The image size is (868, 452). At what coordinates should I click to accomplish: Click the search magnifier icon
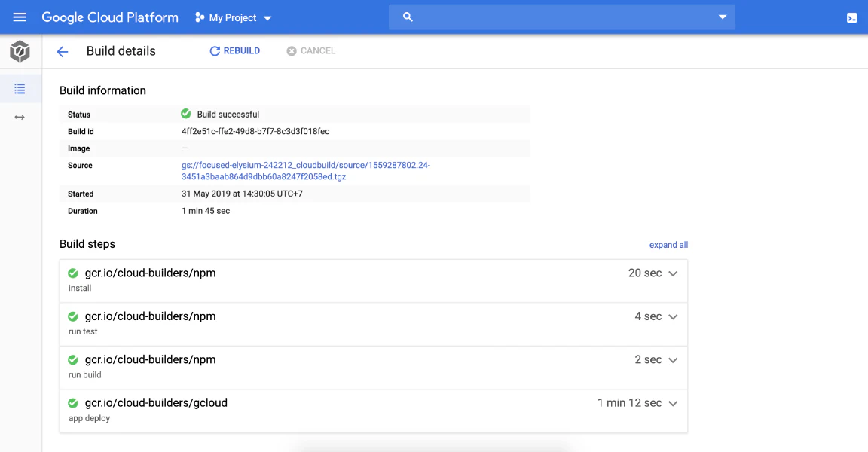pos(408,17)
